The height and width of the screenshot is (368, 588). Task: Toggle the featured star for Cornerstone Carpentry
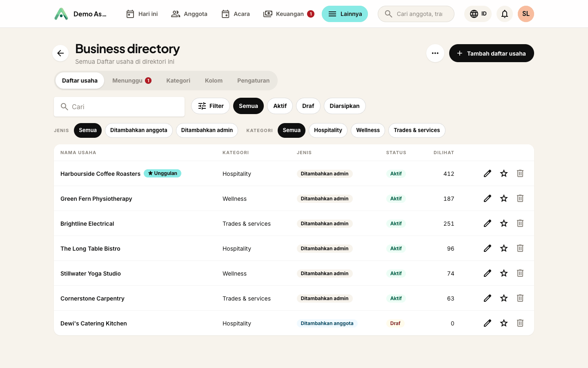click(x=504, y=298)
